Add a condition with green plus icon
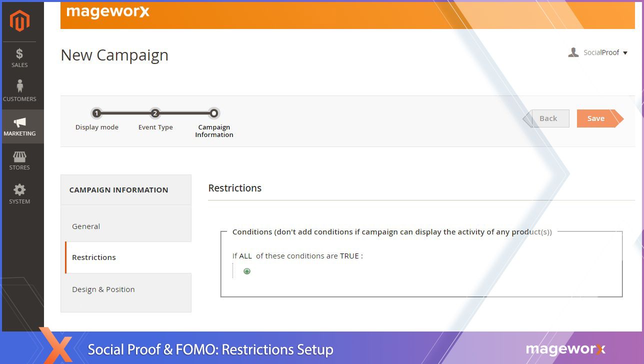 (246, 271)
